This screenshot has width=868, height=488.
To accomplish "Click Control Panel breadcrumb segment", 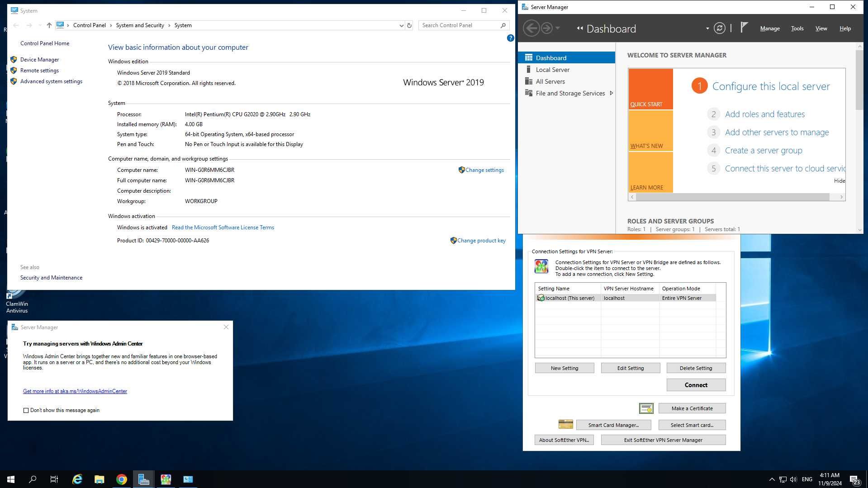I will 90,25.
